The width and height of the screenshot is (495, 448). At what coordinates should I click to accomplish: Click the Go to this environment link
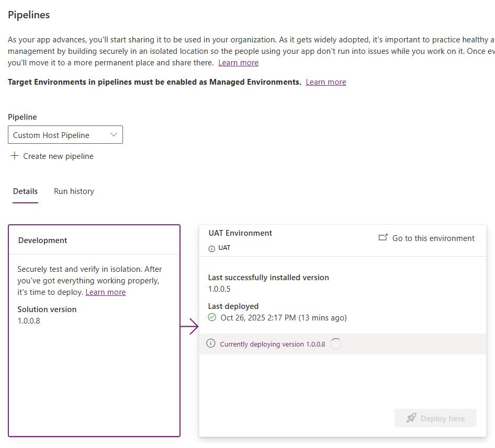(433, 238)
